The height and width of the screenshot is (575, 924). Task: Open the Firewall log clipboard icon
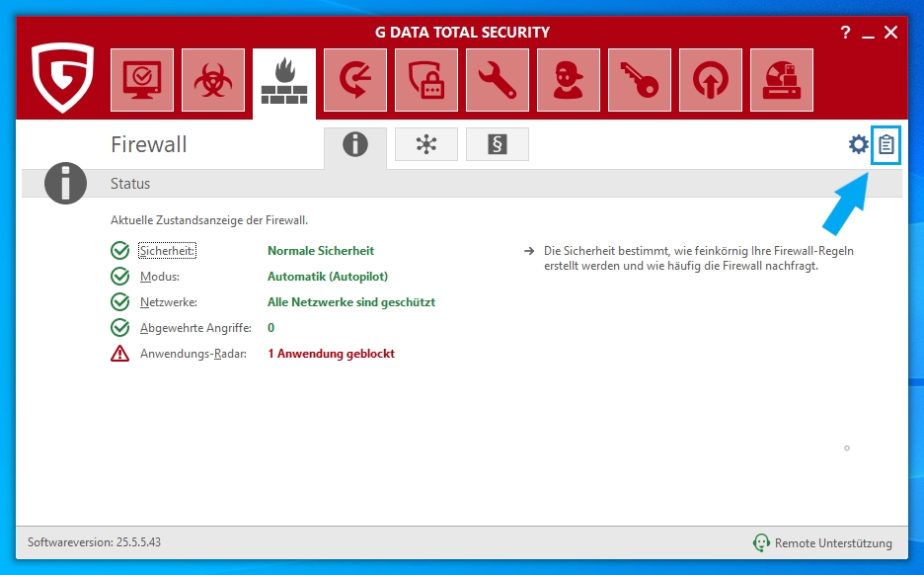click(x=886, y=145)
